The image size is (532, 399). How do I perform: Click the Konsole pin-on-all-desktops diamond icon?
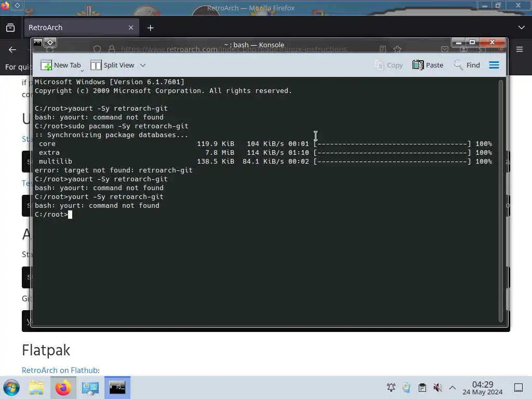(50, 43)
